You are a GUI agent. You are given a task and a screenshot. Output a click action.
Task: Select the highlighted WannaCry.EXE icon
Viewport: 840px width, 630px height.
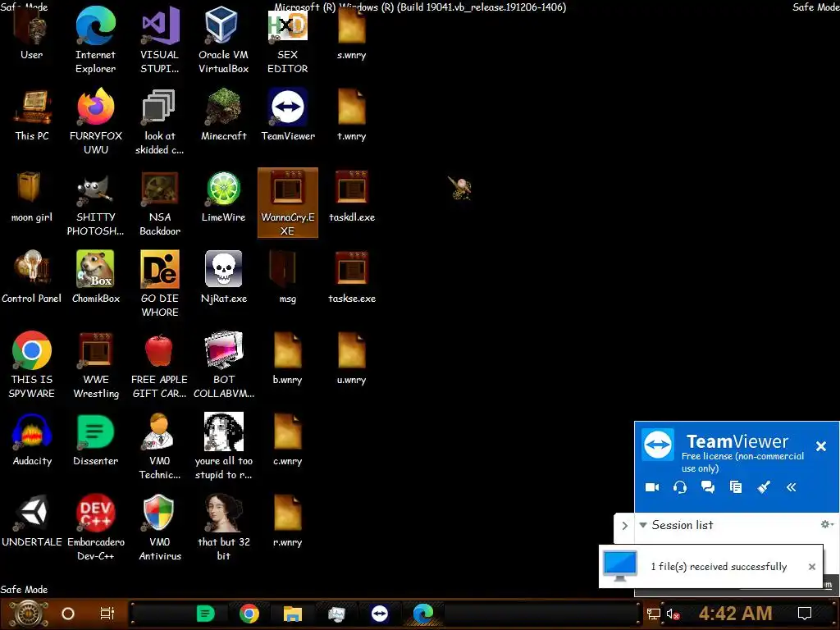coord(288,203)
